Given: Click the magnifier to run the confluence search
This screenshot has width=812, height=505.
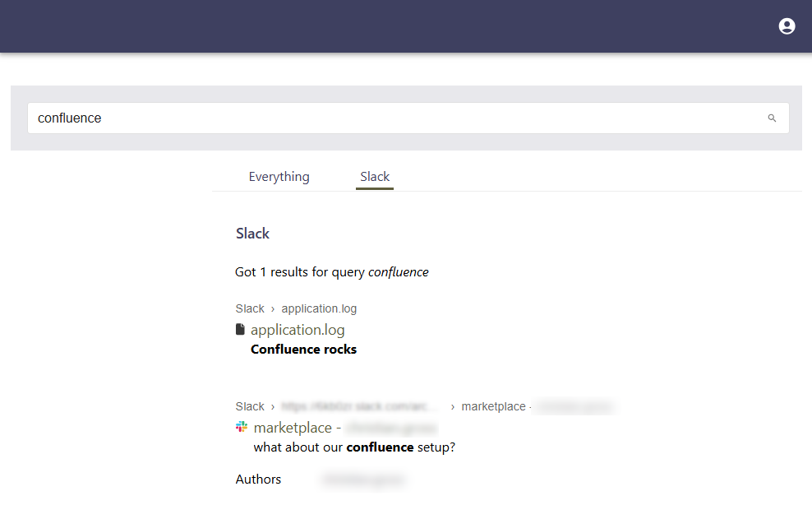Looking at the screenshot, I should tap(772, 118).
